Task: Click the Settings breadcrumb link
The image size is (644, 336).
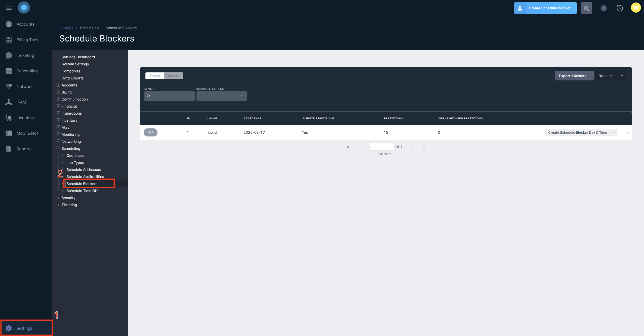Action: point(66,28)
